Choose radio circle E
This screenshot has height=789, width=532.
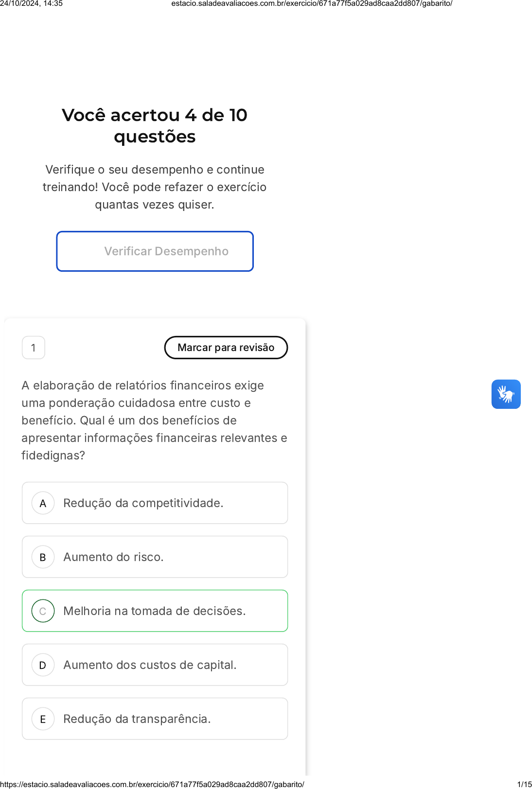point(43,719)
